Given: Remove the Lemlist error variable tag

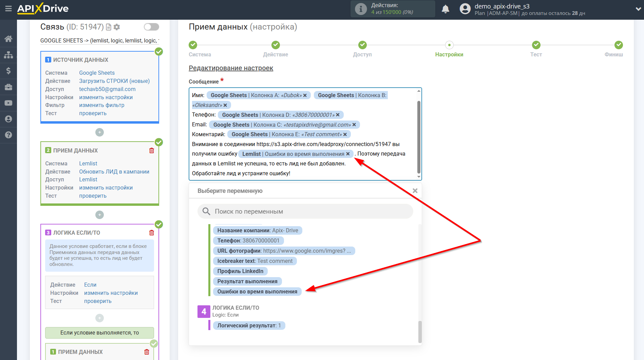Looking at the screenshot, I should pyautogui.click(x=348, y=154).
